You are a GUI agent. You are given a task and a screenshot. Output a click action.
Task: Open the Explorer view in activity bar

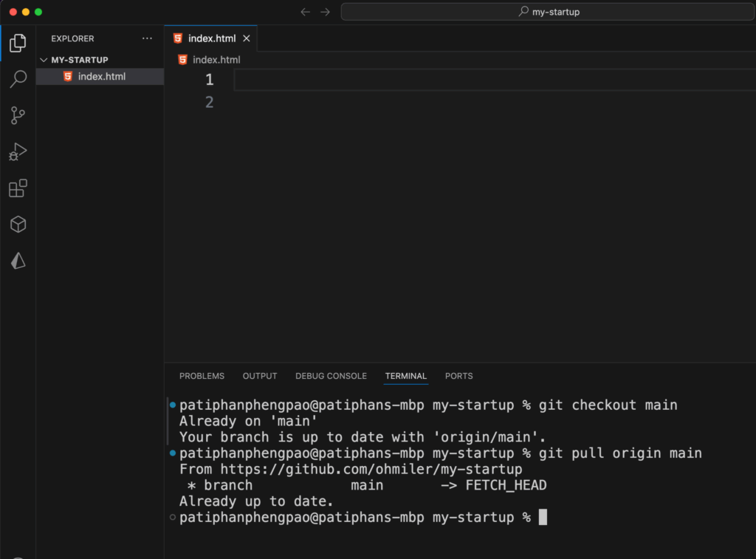coord(18,42)
